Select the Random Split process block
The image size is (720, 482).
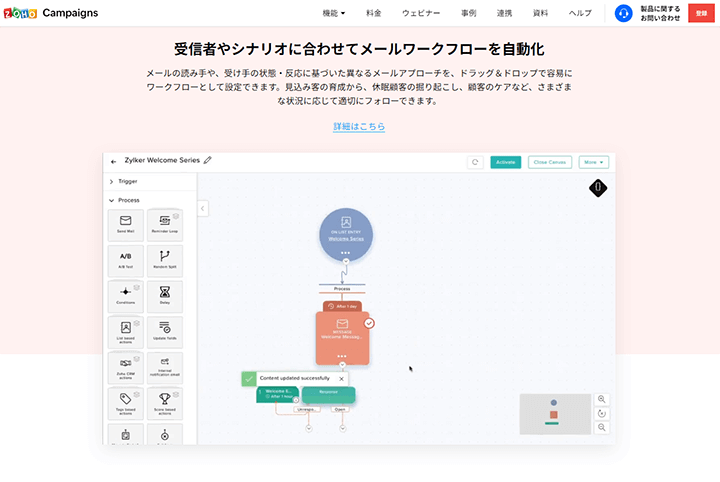tap(165, 261)
